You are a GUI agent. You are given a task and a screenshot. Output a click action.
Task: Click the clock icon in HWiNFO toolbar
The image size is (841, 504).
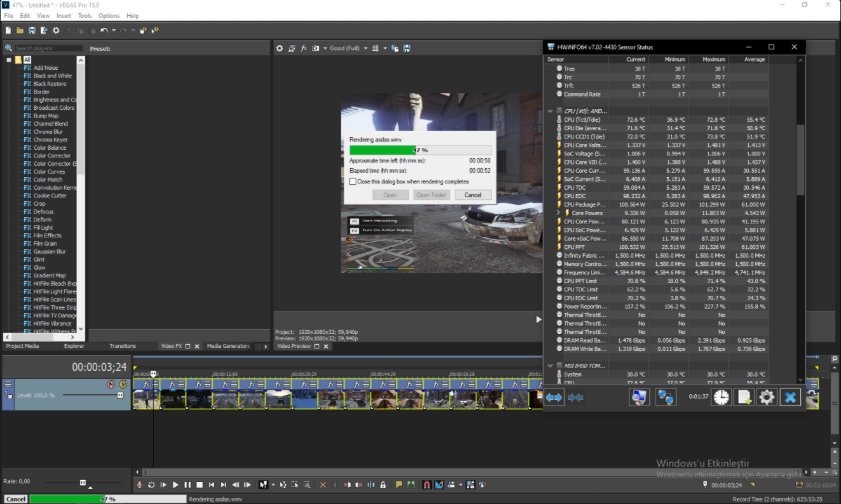(721, 397)
